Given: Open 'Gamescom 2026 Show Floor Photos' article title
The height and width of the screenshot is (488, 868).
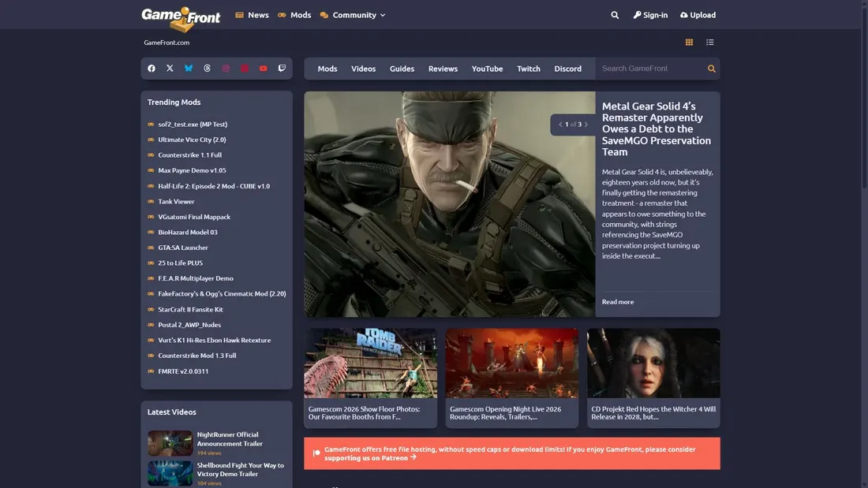Looking at the screenshot, I should pyautogui.click(x=365, y=413).
